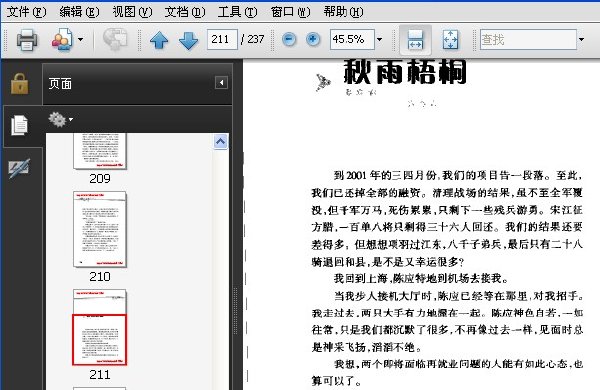
Task: Select the page 210 thumbnail
Action: pyautogui.click(x=100, y=229)
